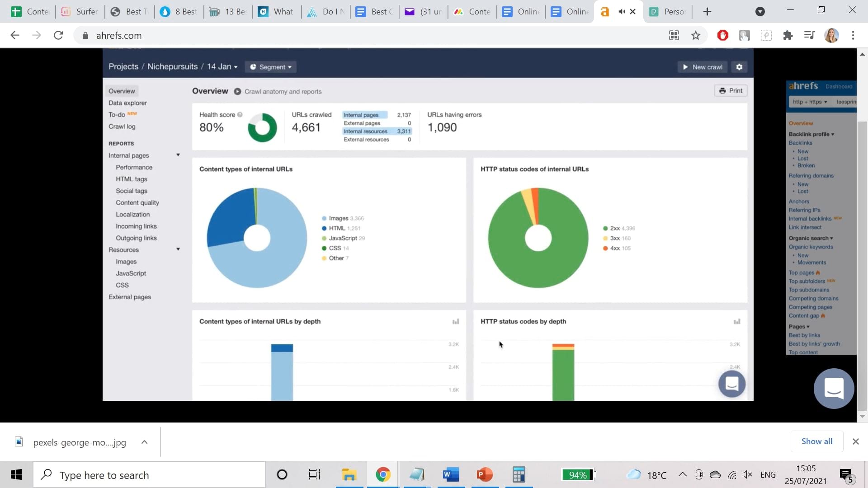Image resolution: width=868 pixels, height=488 pixels.
Task: Collapse the Internal pages report section
Action: point(178,155)
